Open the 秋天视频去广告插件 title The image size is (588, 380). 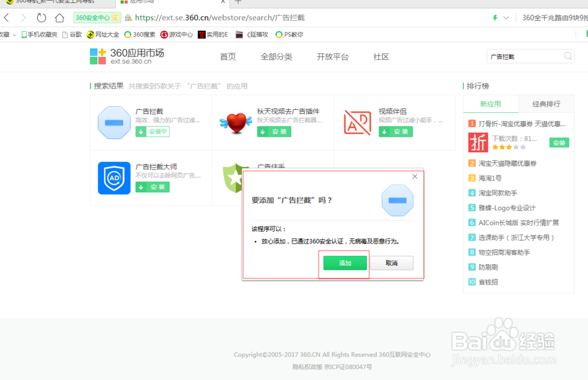tap(288, 111)
